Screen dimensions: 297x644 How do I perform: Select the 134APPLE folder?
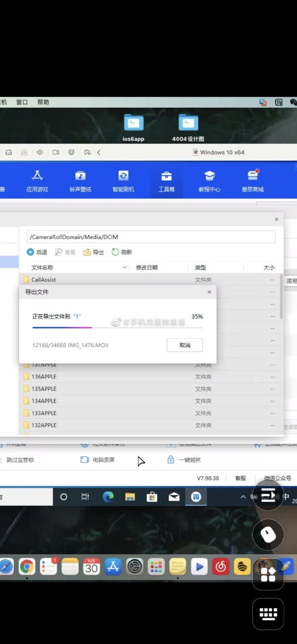150,400
